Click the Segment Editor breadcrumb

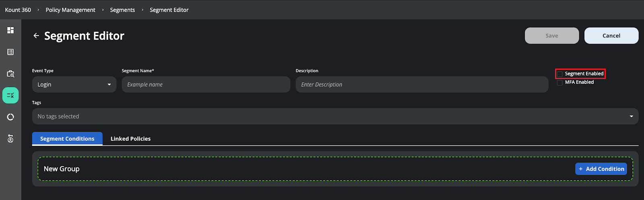tap(169, 10)
